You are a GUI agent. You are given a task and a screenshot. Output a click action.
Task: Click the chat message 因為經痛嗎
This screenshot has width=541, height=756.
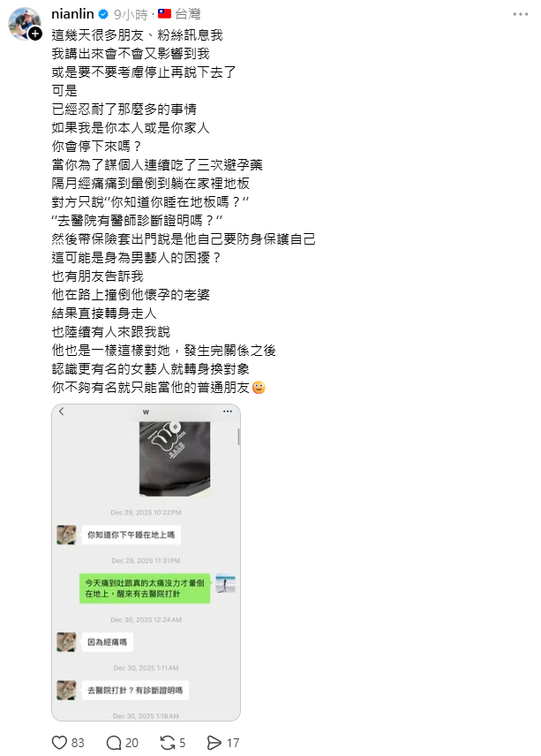tap(107, 642)
